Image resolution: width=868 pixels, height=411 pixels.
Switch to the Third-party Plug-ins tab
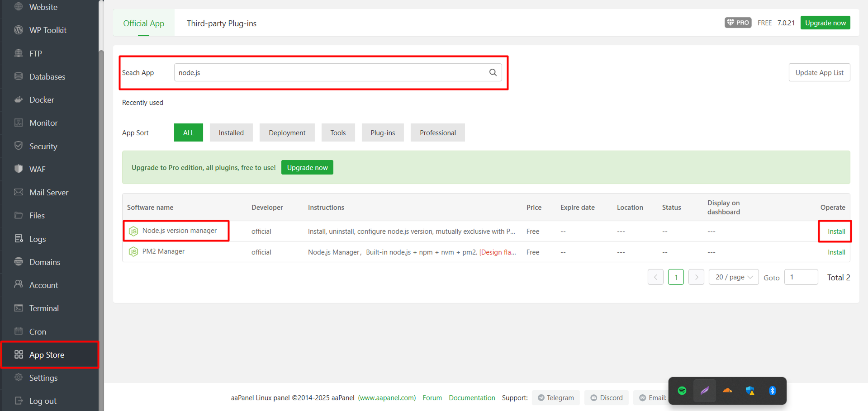coord(222,23)
